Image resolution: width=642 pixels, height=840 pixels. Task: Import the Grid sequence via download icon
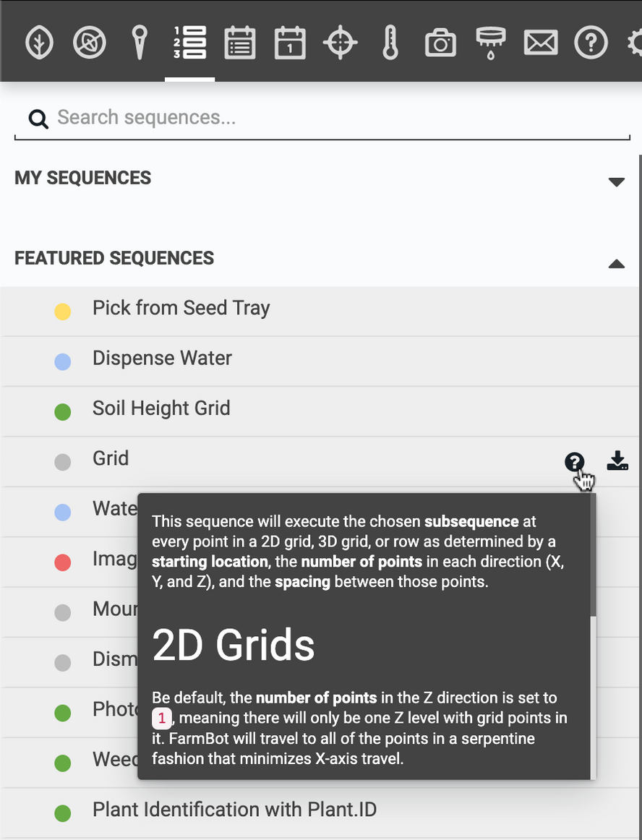pyautogui.click(x=617, y=460)
